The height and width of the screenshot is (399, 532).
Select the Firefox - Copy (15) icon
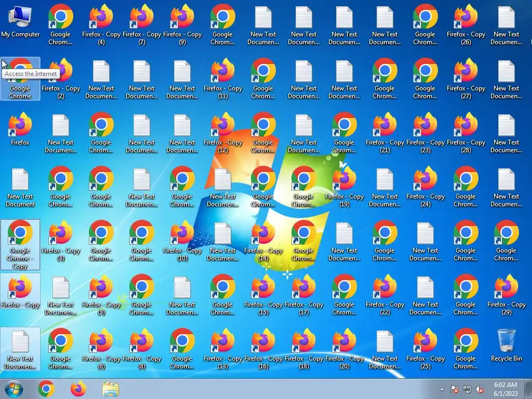(263, 295)
